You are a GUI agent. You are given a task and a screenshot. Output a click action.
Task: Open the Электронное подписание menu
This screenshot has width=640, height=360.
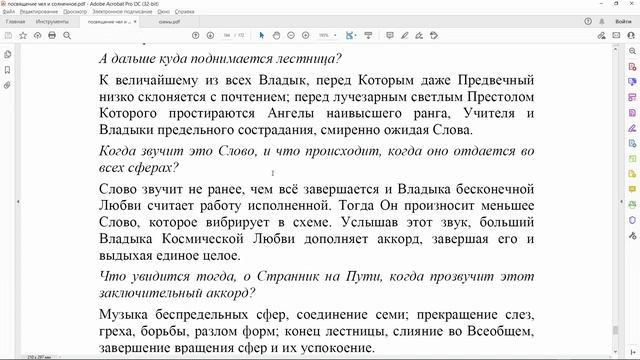click(x=122, y=11)
